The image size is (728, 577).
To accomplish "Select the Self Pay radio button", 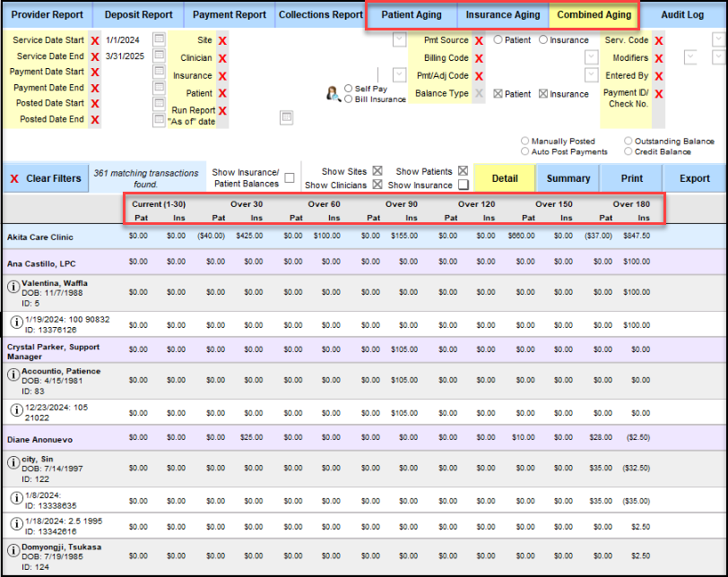I will tap(349, 89).
